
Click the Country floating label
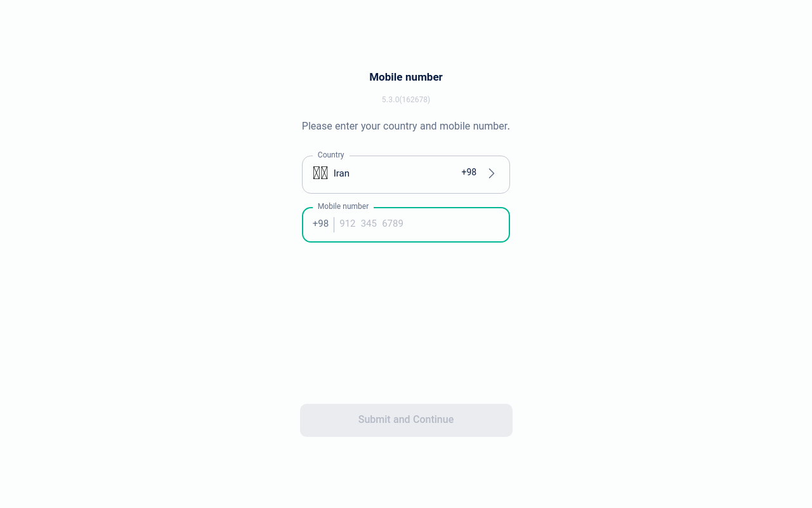(x=331, y=155)
